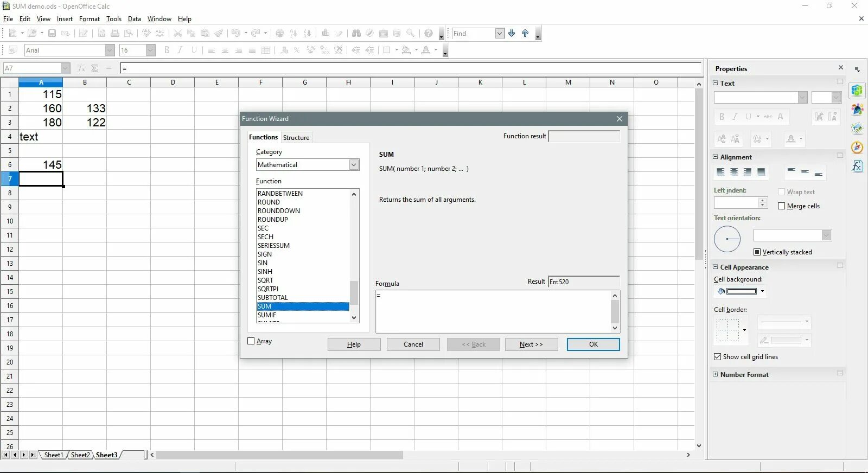Open the Find toolbar dropdown arrow
Viewport: 868px width, 473px height.
[500, 34]
